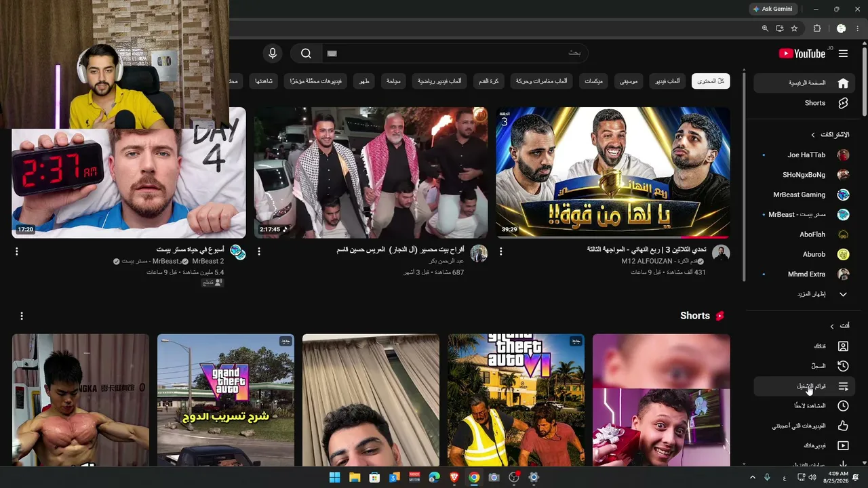Open قناتك (your channel) in the sidebar
Viewport: 868px width, 488px height.
804,346
